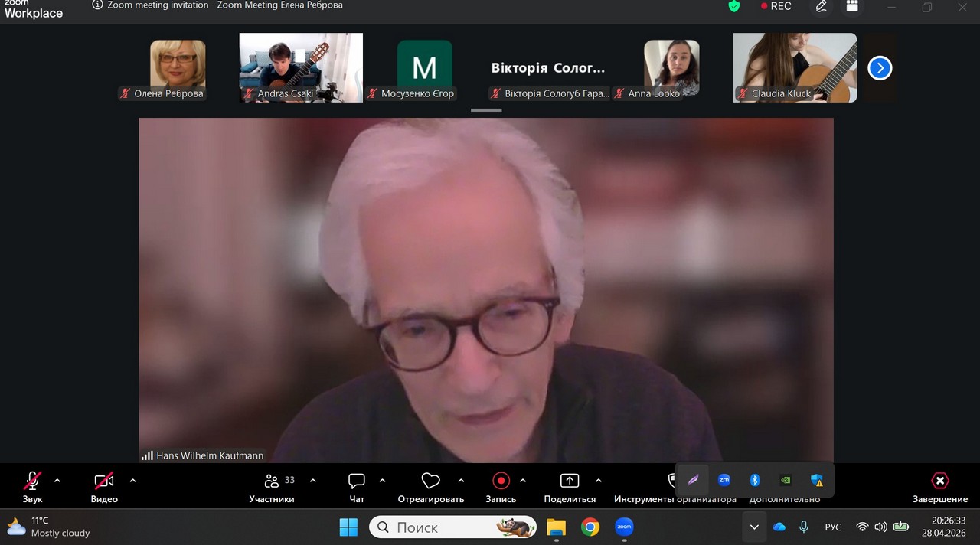This screenshot has width=980, height=545.
Task: Open the React heart menu
Action: click(x=431, y=487)
